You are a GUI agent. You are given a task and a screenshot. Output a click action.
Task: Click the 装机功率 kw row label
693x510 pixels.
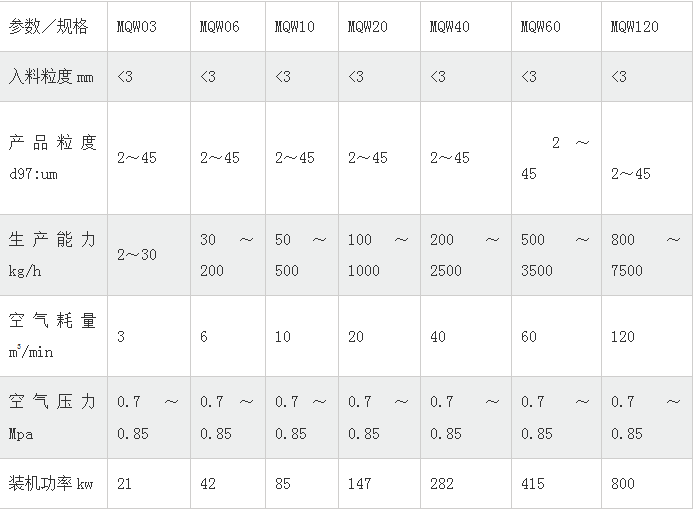(53, 483)
